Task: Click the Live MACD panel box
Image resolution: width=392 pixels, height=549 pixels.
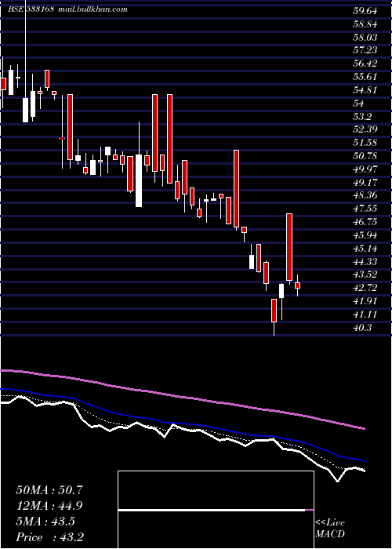Action: pos(216,510)
